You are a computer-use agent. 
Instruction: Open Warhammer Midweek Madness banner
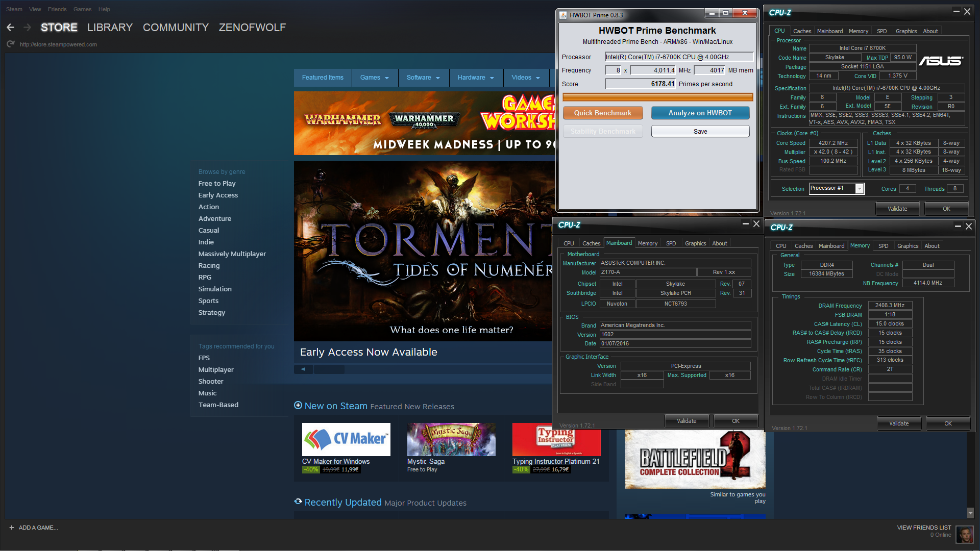pyautogui.click(x=424, y=123)
